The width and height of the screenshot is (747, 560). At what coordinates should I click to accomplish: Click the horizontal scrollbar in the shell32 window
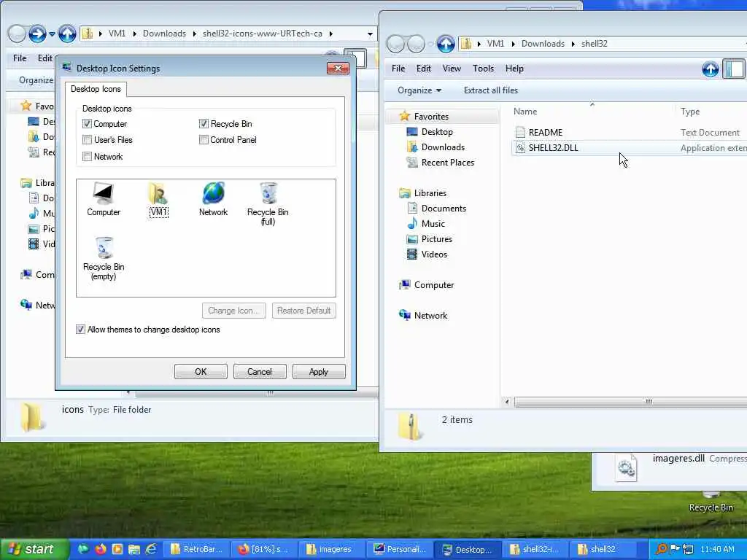[x=630, y=402]
